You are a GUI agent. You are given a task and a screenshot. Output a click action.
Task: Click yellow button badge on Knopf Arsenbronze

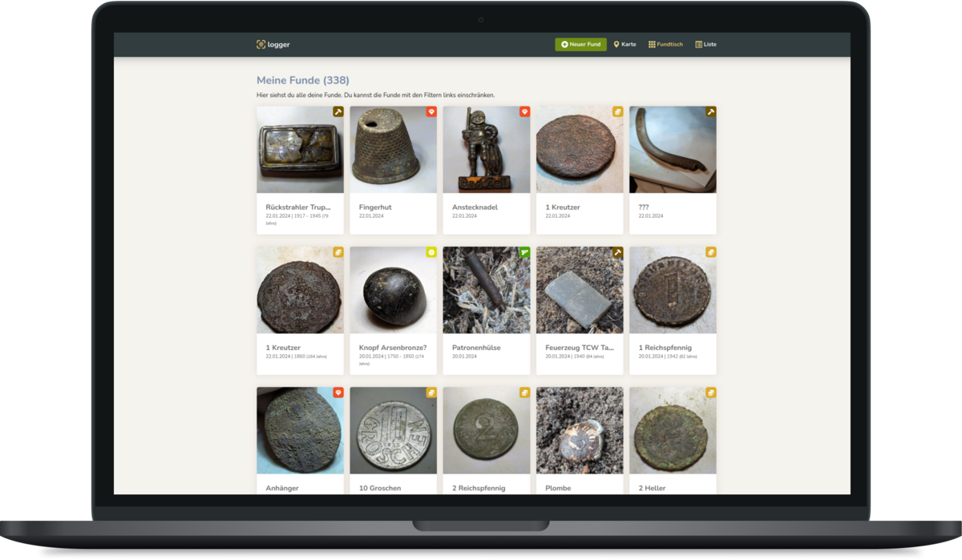tap(431, 252)
